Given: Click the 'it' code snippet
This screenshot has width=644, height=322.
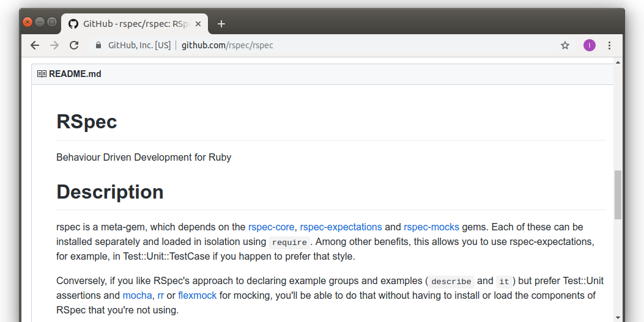Looking at the screenshot, I should pos(504,282).
